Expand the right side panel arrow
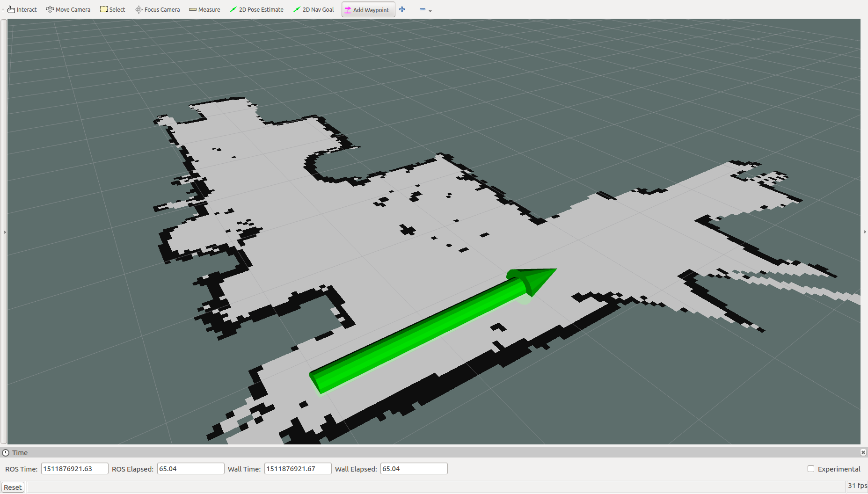Viewport: 868px width, 494px height. (x=864, y=232)
